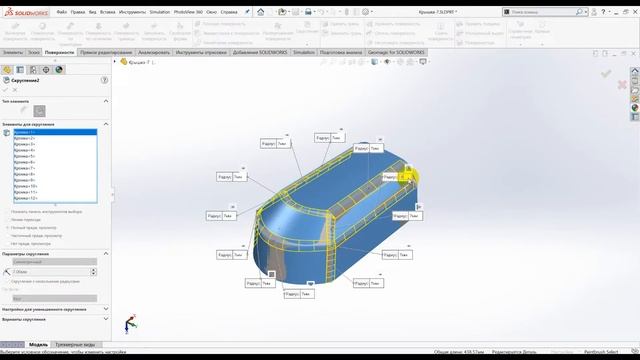Open the DisplayManager color sphere tab
The width and height of the screenshot is (640, 360).
[x=59, y=70]
